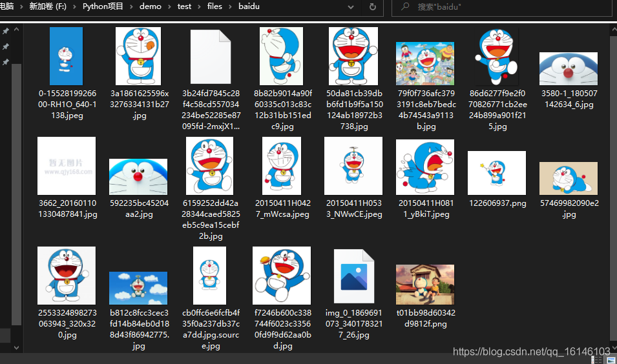Click thumbnail t01bb98d60342d9812f.png

425,284
